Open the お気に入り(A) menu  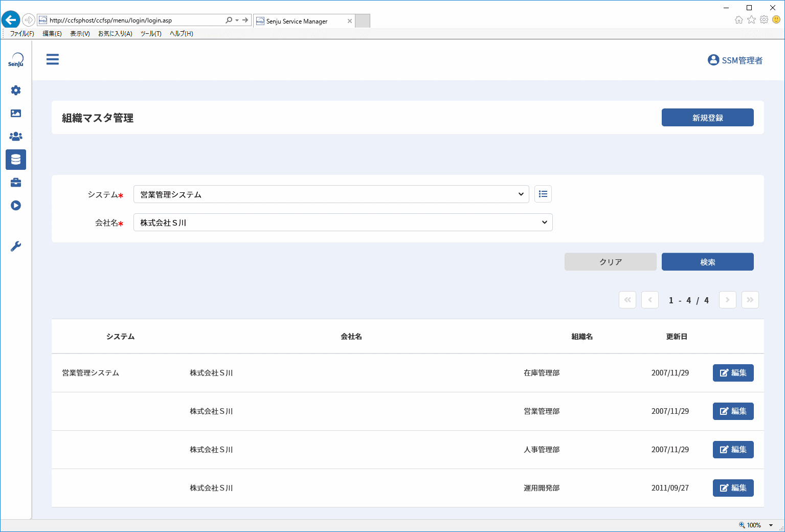click(x=115, y=34)
